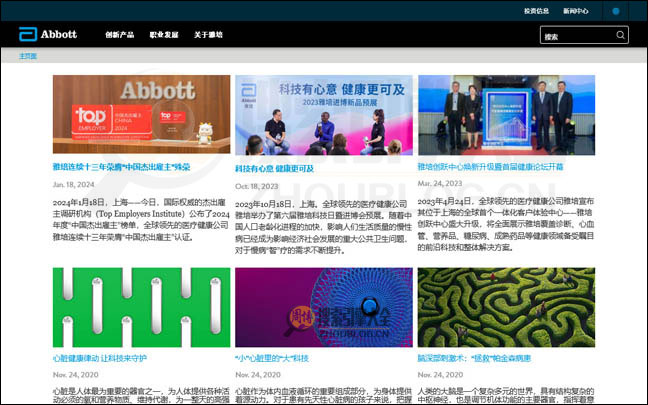Open 投资信息 in top bar
Viewport: 648px width, 405px height.
point(536,11)
